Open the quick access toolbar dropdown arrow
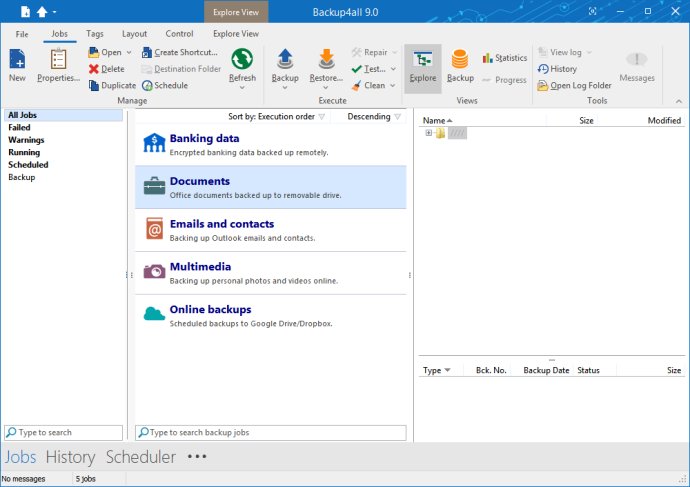Image resolution: width=690 pixels, height=487 pixels. [x=55, y=12]
